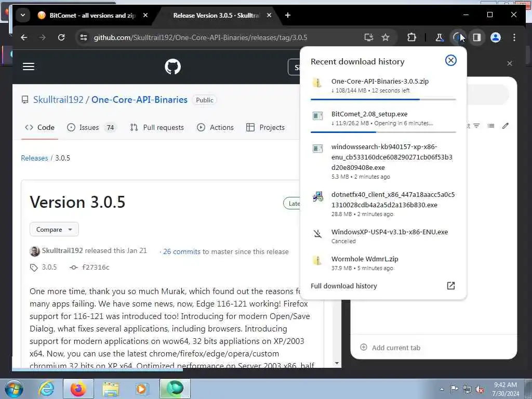Open Firefox from the taskbar
The image size is (532, 399).
[x=78, y=389]
